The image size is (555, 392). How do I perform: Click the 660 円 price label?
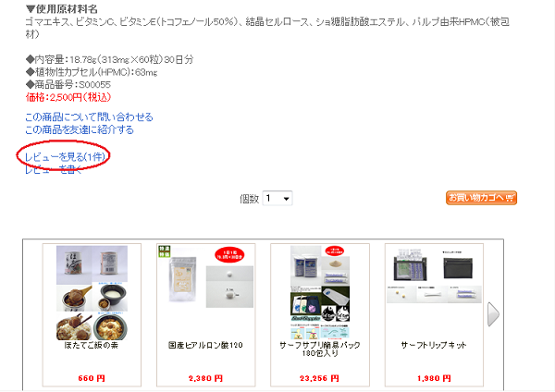click(x=92, y=378)
